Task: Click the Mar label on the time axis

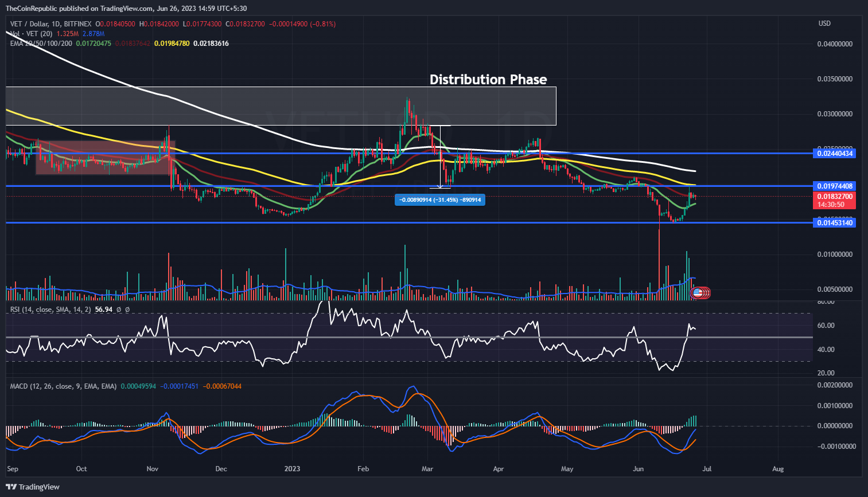Action: tap(427, 469)
